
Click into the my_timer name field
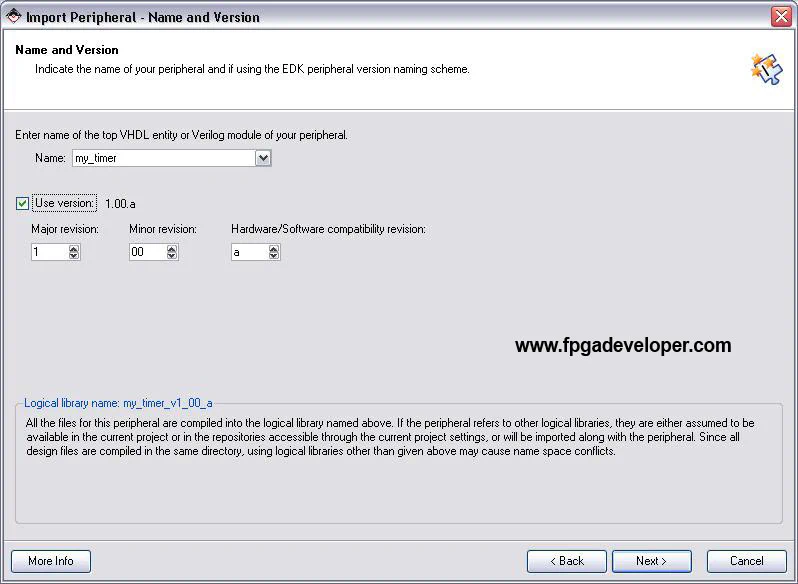(x=162, y=158)
